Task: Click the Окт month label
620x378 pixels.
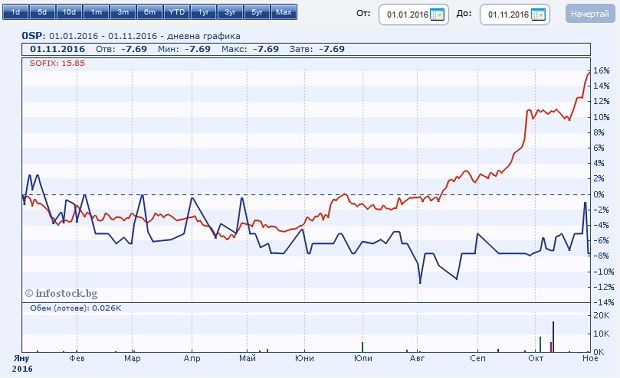Action: click(x=536, y=358)
